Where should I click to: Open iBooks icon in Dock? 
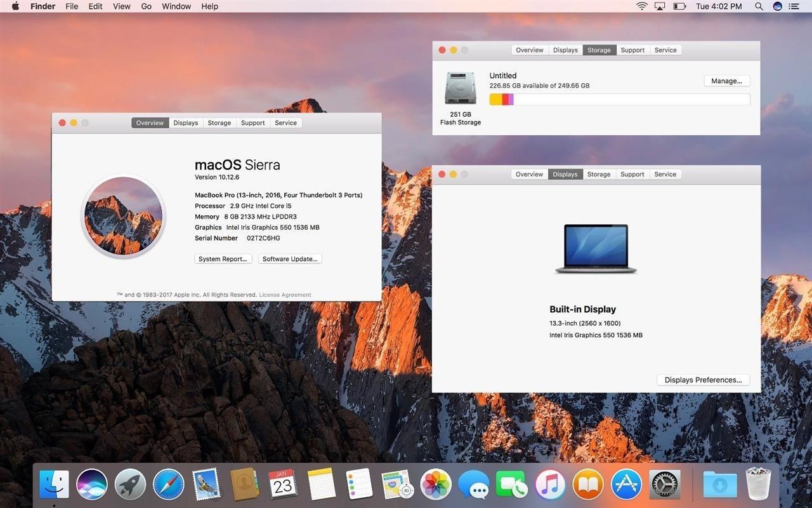point(588,485)
